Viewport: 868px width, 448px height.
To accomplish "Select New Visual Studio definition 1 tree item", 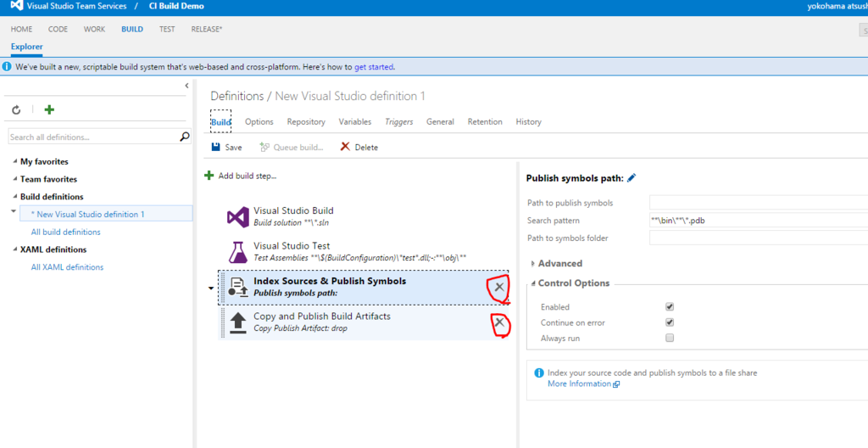I will point(106,214).
